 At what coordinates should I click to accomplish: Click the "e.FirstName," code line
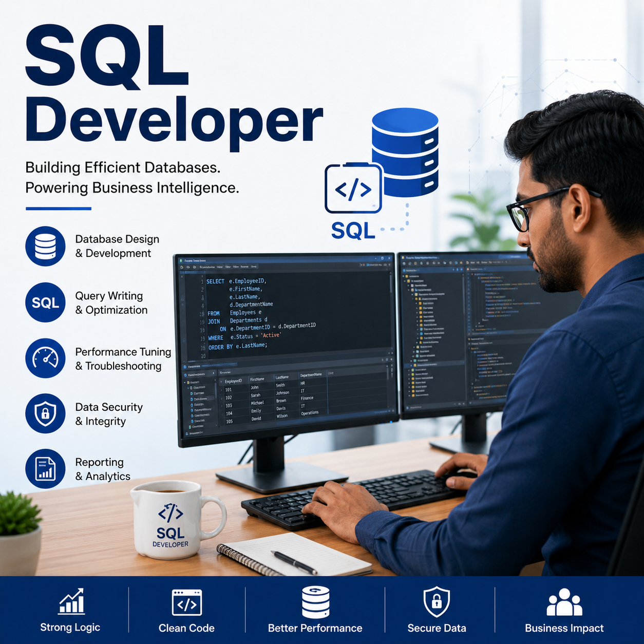coord(245,289)
